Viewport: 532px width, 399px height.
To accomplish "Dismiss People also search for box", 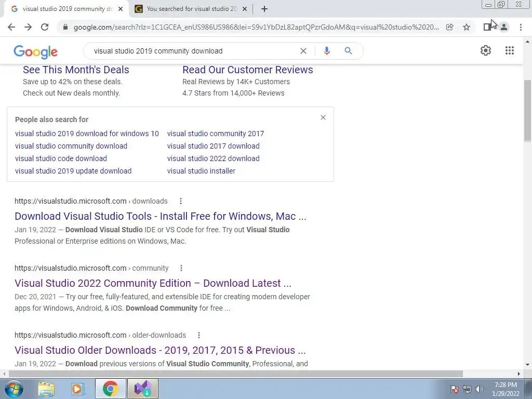I will [323, 117].
